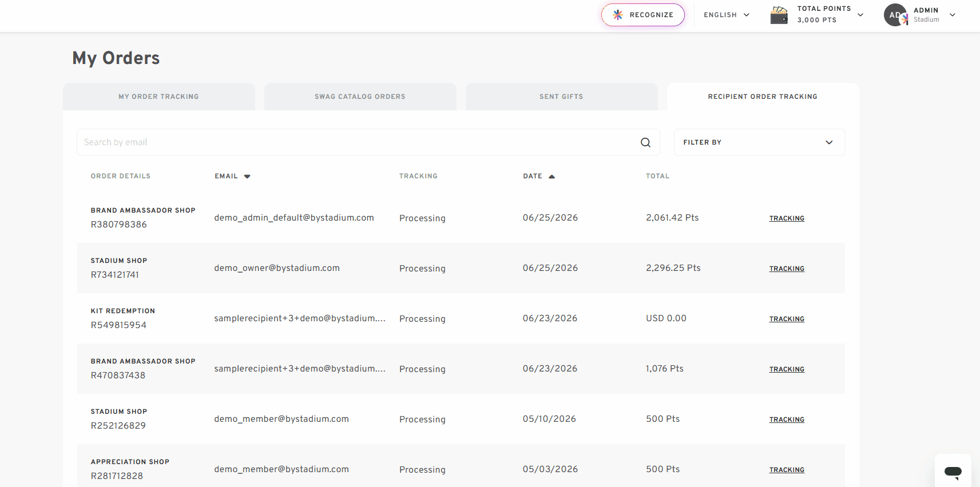Open Tracking link for order R252126829
The image size is (980, 487).
point(787,420)
